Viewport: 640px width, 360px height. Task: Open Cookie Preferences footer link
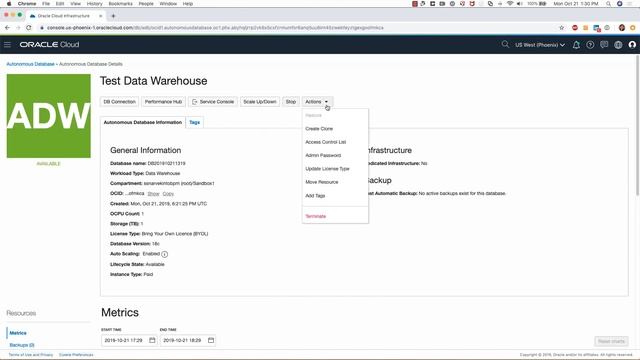click(x=76, y=355)
